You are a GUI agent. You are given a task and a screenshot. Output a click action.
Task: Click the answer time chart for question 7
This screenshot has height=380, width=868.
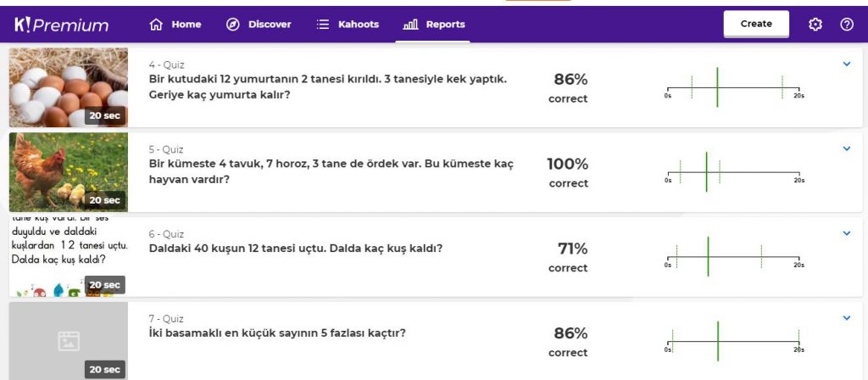coord(736,342)
